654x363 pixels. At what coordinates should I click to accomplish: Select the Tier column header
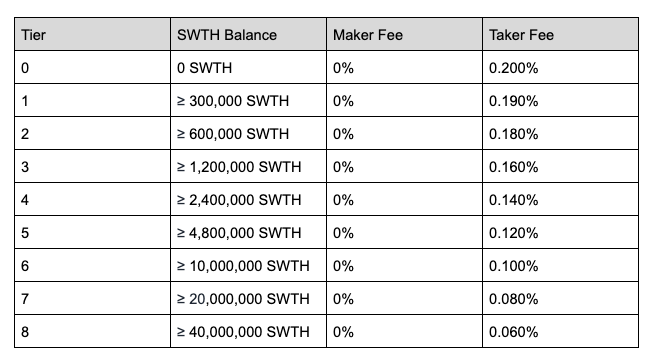click(x=93, y=34)
